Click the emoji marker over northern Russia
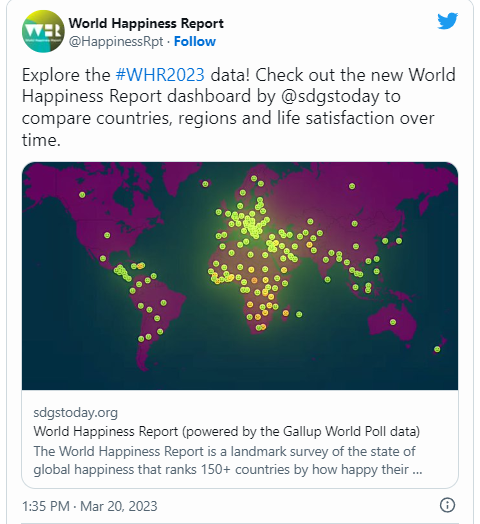Screen dimensions: 480x524 (352, 186)
